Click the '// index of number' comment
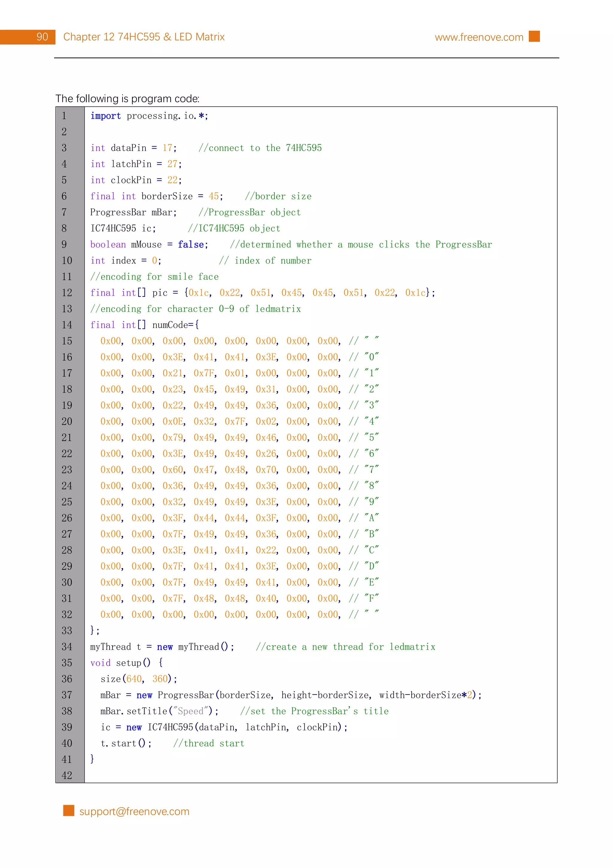This screenshot has width=613, height=868. coord(265,261)
